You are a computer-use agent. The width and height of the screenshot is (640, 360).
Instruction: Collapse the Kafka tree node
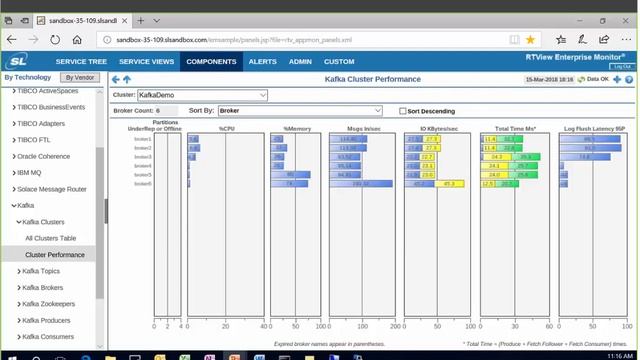(x=14, y=206)
